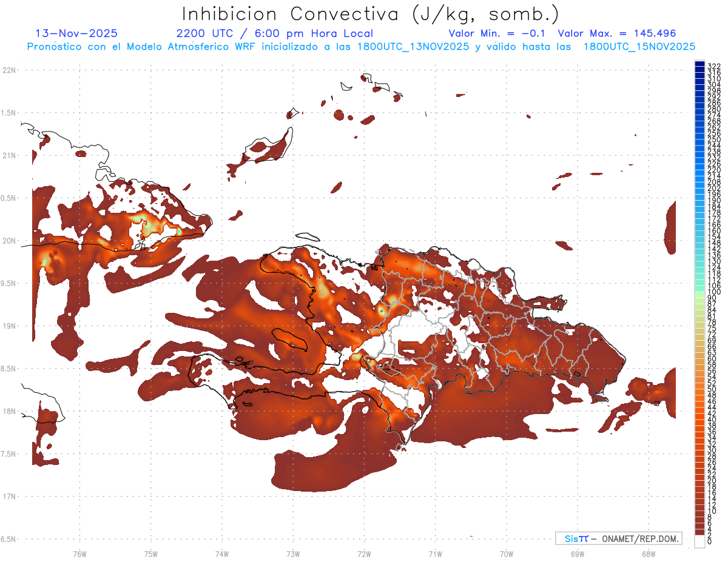
Task: Click the colorbar value '50'
Action: tap(712, 389)
